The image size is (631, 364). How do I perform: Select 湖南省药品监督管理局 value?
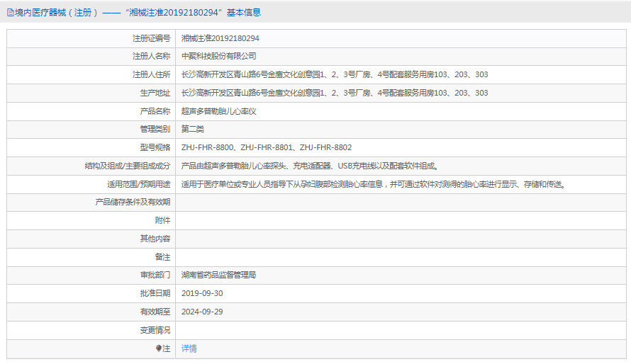[x=218, y=275]
